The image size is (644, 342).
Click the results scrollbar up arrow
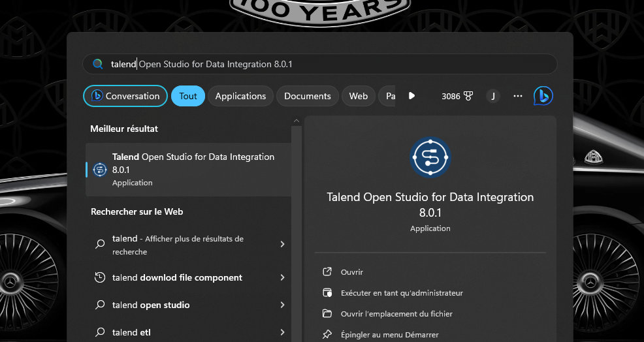click(297, 121)
